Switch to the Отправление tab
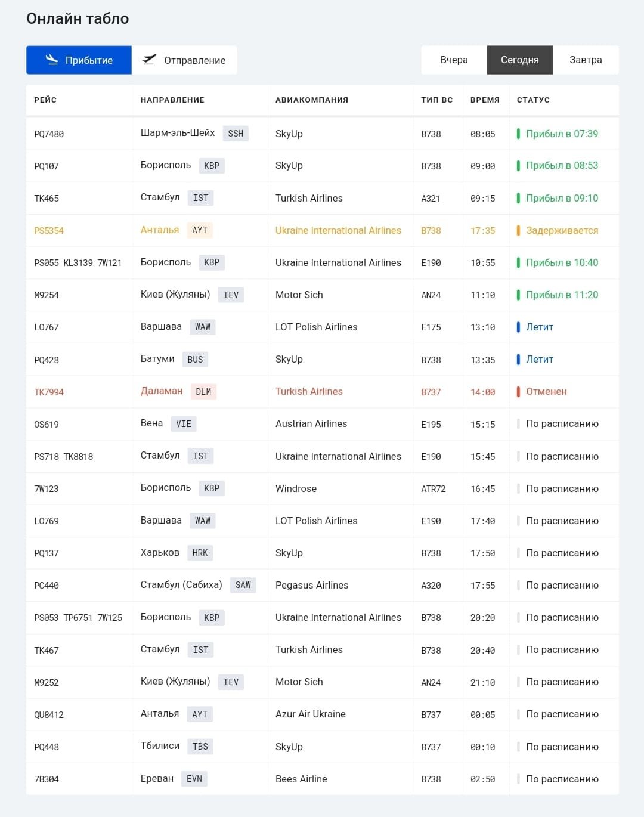 tap(184, 60)
